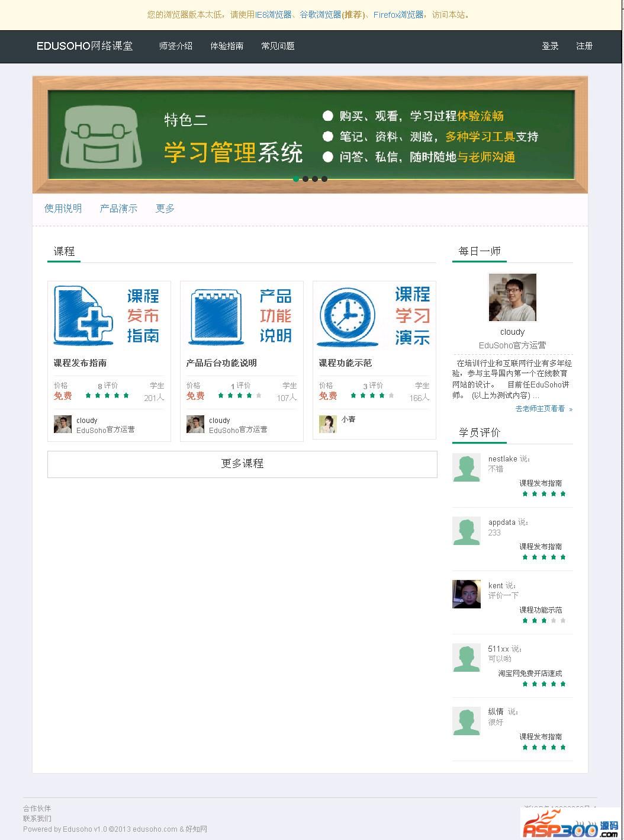
Task: Open the Firefox浏览器 download link
Action: tap(398, 15)
